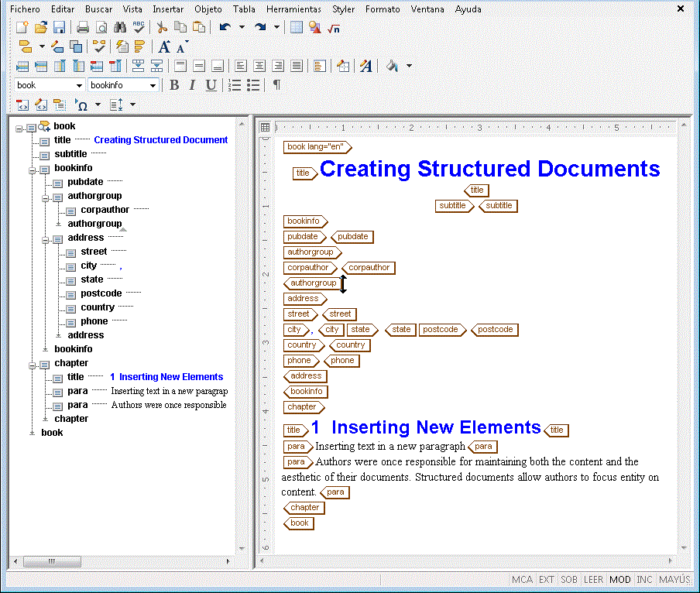The image size is (700, 593).
Task: Click the wrap element overlapping squares icon
Action: (x=77, y=46)
